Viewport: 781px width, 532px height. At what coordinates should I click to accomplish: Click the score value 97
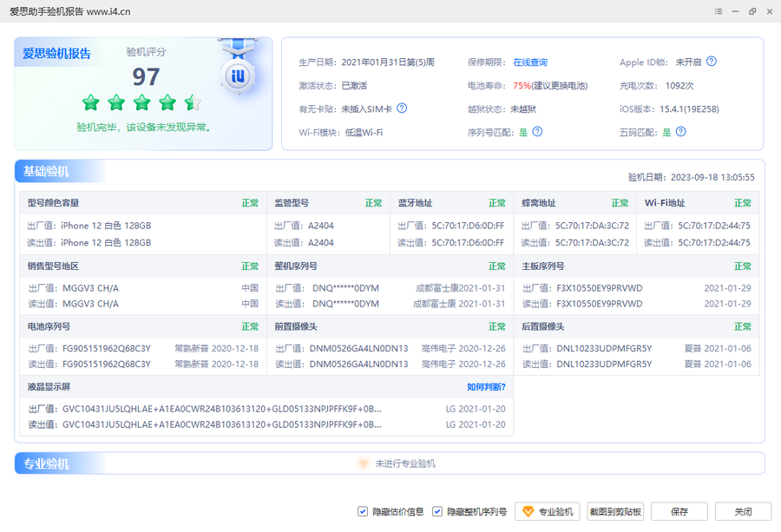(146, 76)
